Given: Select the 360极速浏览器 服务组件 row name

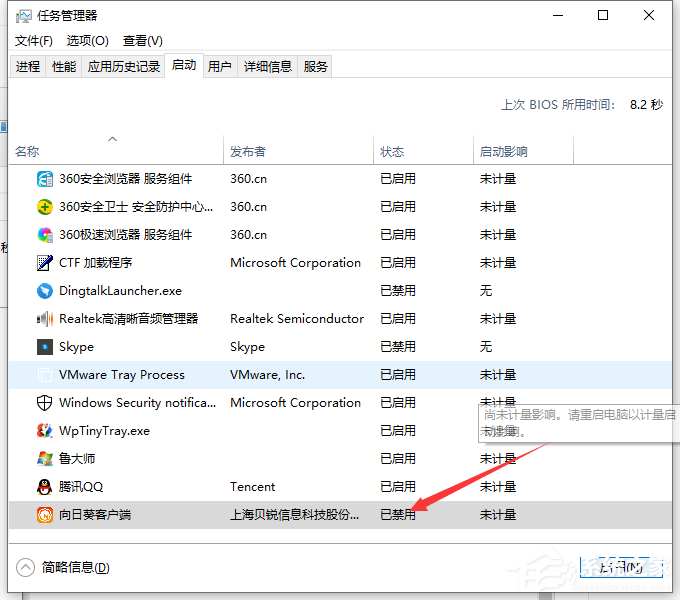Looking at the screenshot, I should coord(125,235).
